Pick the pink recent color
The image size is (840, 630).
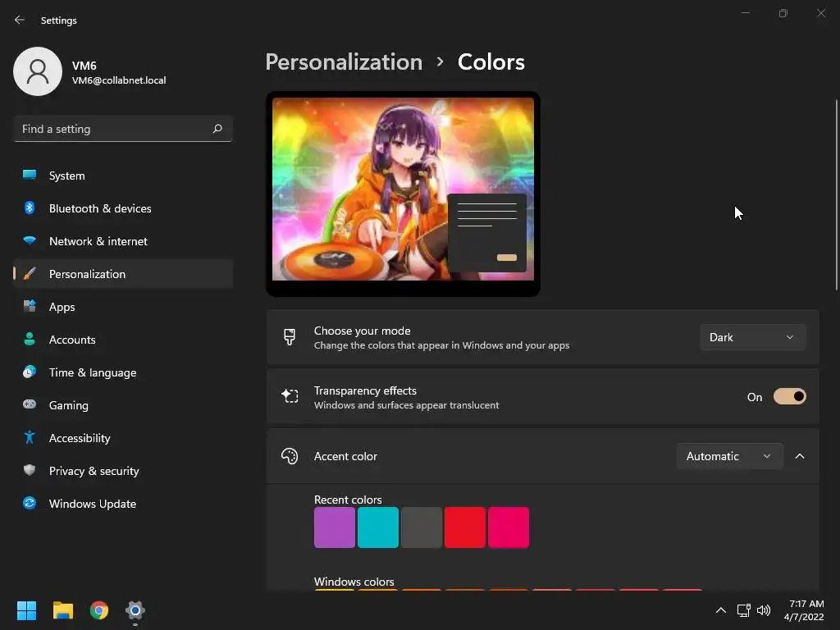[509, 527]
